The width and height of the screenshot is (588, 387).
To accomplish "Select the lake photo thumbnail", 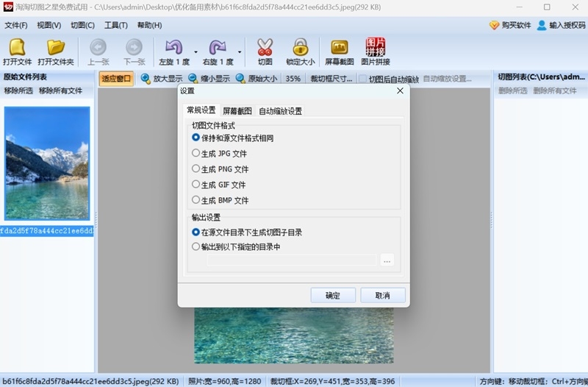I will tap(47, 163).
